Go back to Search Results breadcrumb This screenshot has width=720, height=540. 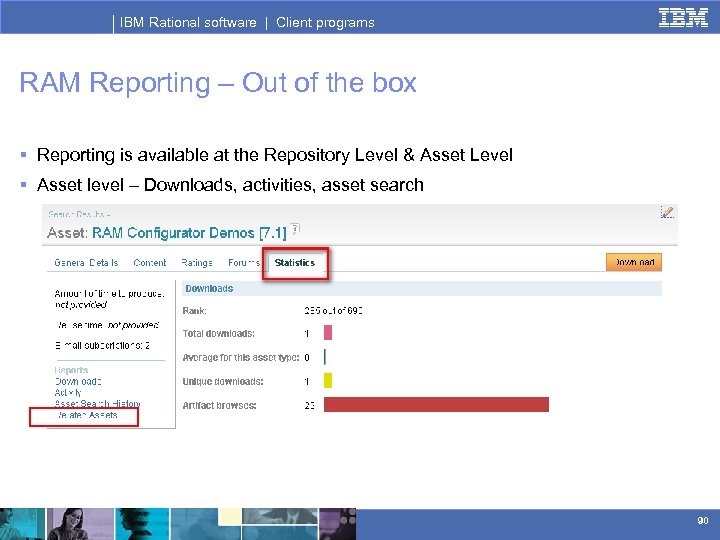click(x=77, y=214)
